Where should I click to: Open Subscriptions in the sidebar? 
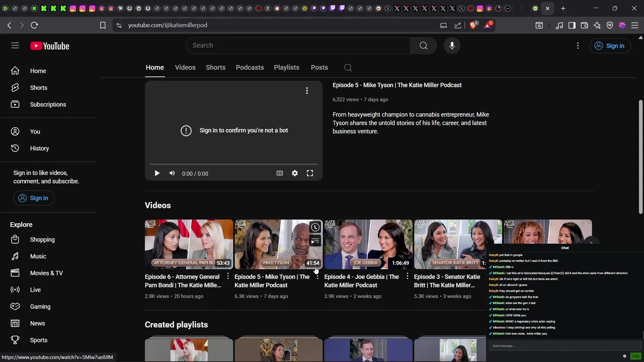point(48,105)
